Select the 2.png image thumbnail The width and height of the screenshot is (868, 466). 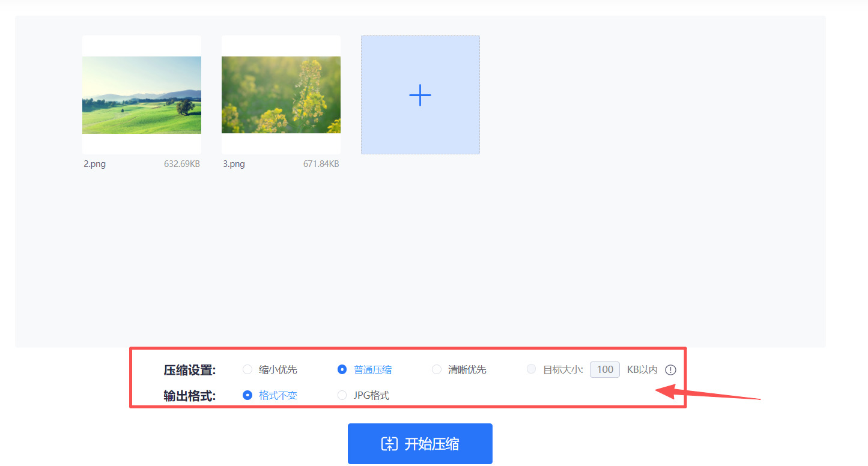pos(141,94)
